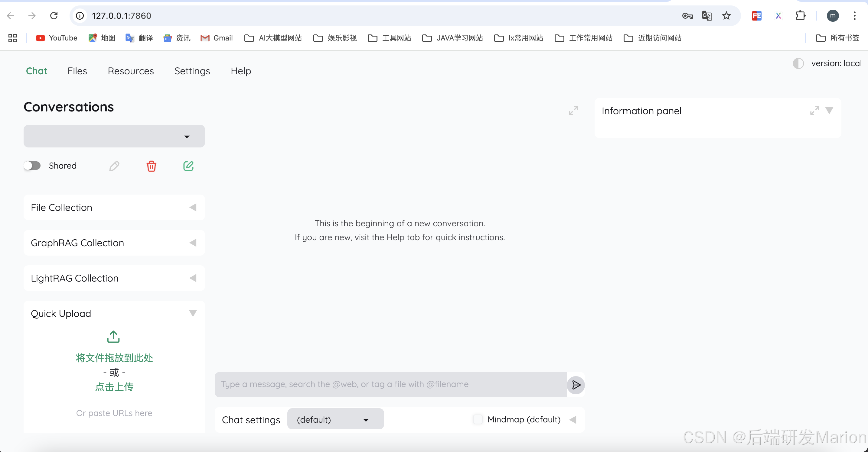Screen dimensions: 868x452
Task: Go back to the previous page
Action: coord(11,16)
